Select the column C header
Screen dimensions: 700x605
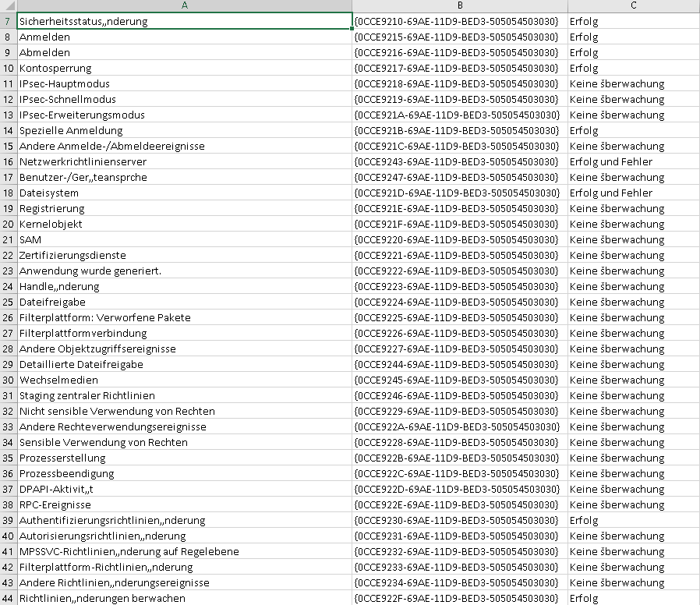[x=633, y=6]
